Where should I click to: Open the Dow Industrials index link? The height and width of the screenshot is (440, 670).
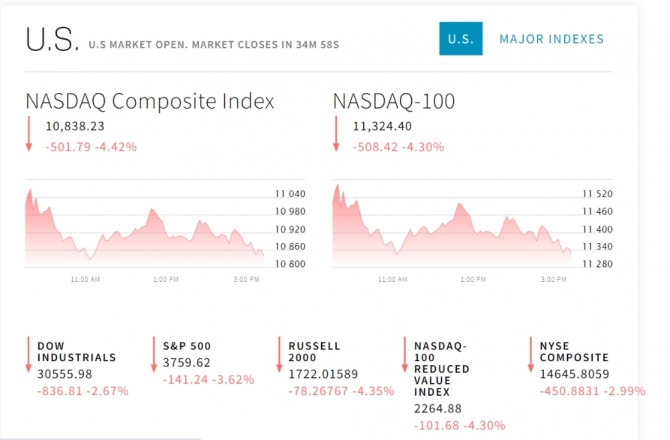coord(77,351)
